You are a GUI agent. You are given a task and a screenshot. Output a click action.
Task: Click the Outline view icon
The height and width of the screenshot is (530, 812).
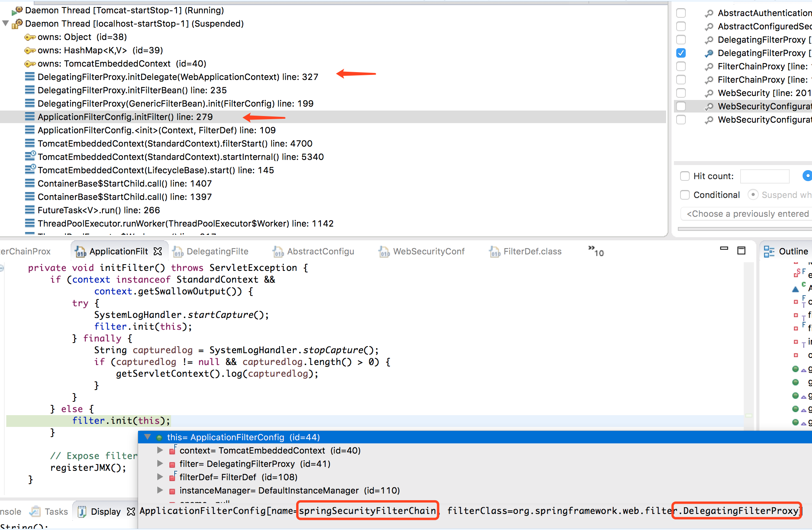pyautogui.click(x=769, y=252)
